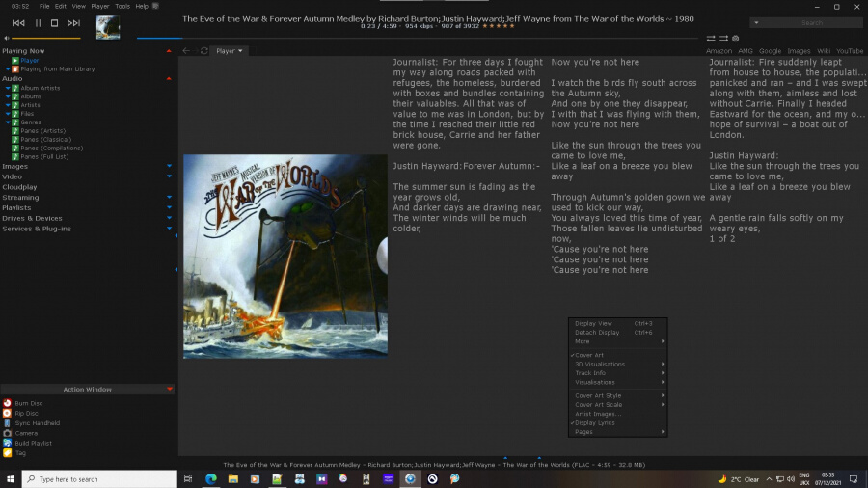Image resolution: width=868 pixels, height=488 pixels.
Task: Open the Google link
Action: tap(770, 51)
